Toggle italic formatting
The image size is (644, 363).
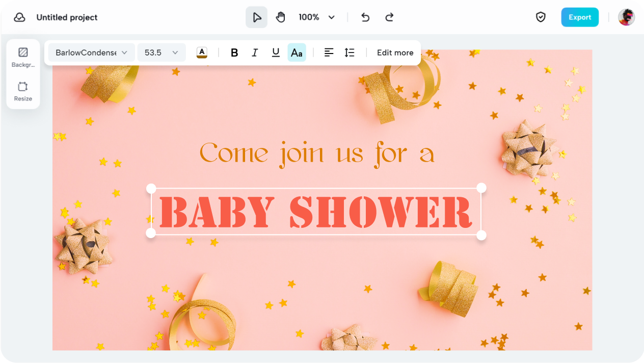[255, 53]
